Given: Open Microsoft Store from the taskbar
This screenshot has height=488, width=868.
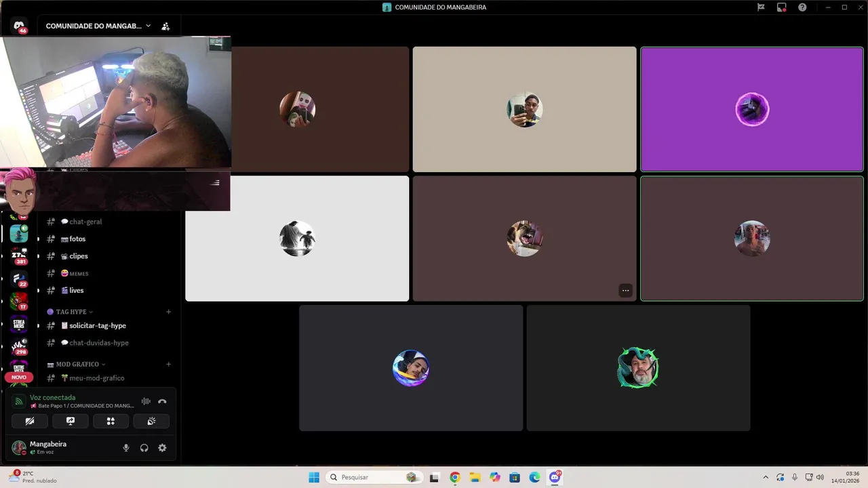Looking at the screenshot, I should [515, 477].
